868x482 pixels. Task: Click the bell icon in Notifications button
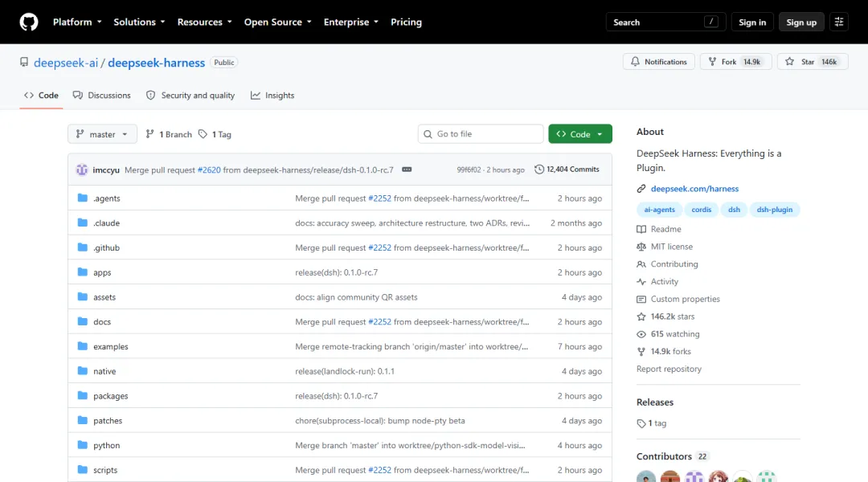[x=635, y=61]
